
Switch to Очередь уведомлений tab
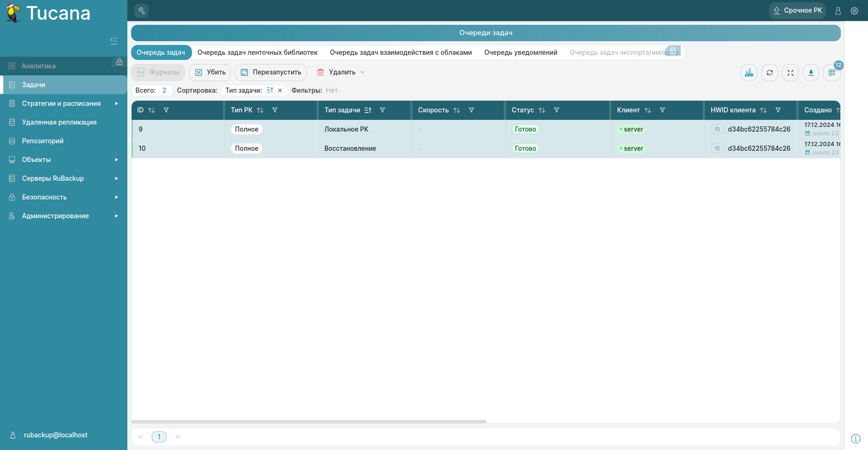tap(521, 52)
